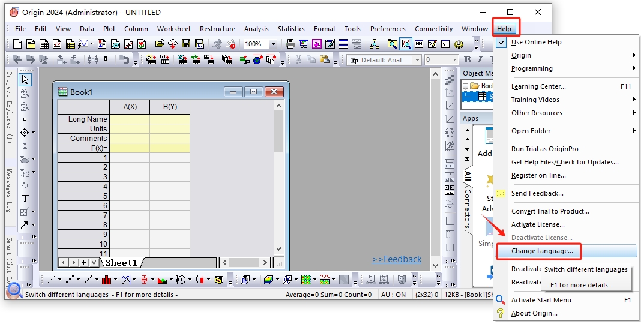The image size is (644, 324).
Task: Click Book1 vertical scrollbar down arrow
Action: [279, 249]
